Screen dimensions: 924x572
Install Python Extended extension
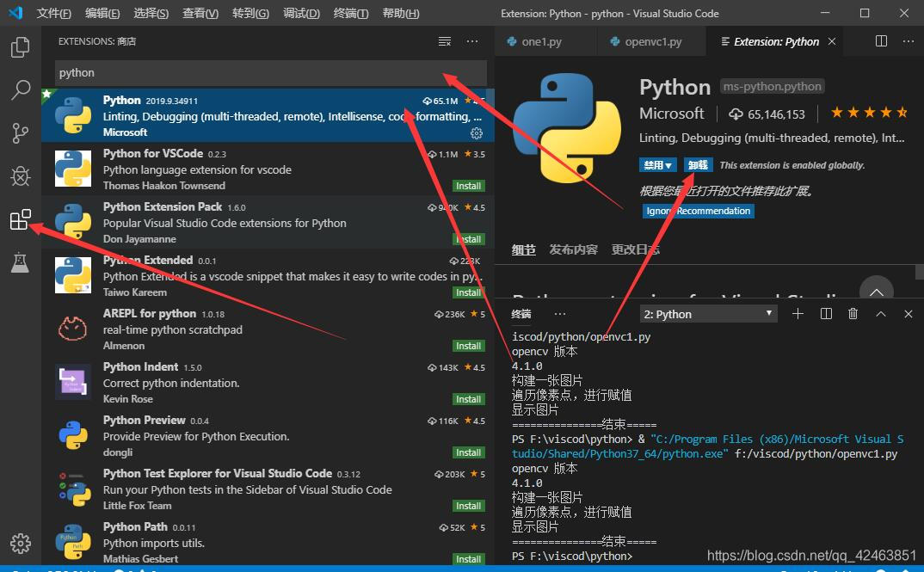coord(469,292)
